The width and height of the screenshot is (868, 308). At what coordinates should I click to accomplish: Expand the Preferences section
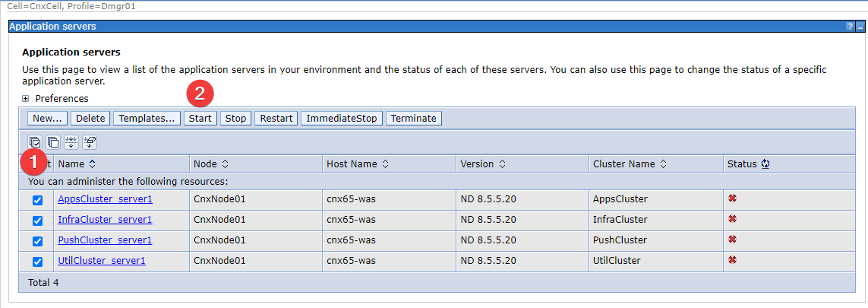pyautogui.click(x=26, y=99)
